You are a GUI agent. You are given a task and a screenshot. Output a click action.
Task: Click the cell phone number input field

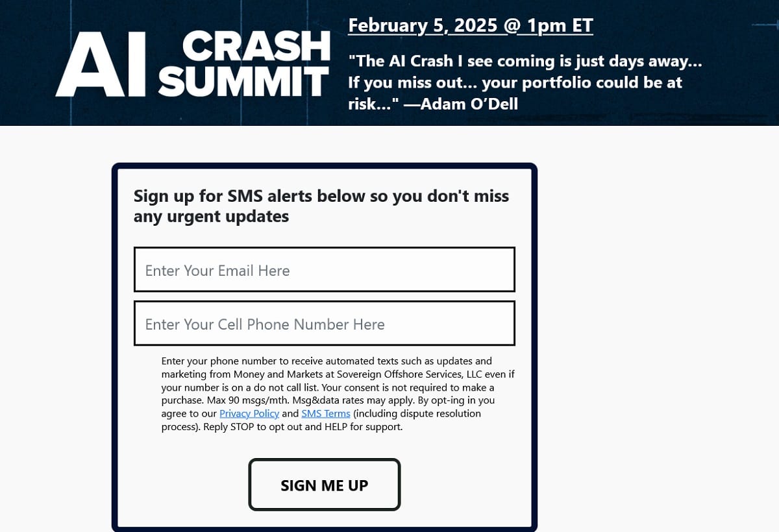point(325,323)
